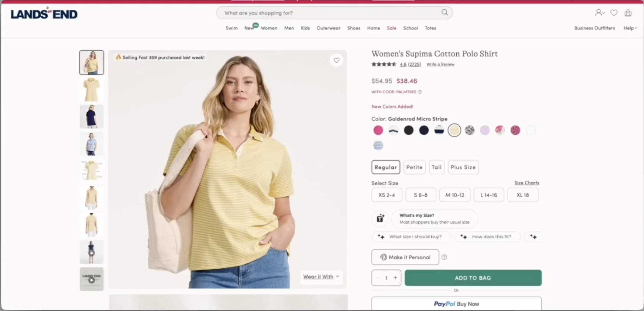
Task: Go to Business Outfitters
Action: point(594,28)
